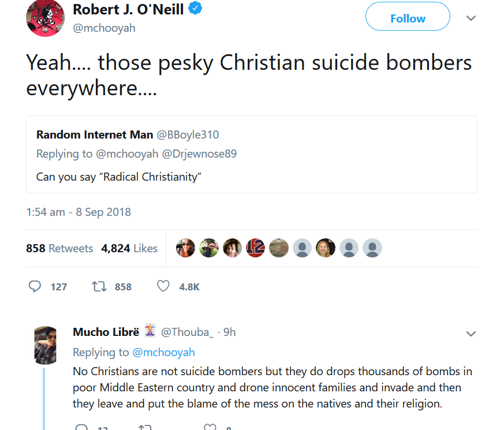The width and height of the screenshot is (504, 430).
Task: Open the 4,824 Likes list
Action: click(x=129, y=248)
